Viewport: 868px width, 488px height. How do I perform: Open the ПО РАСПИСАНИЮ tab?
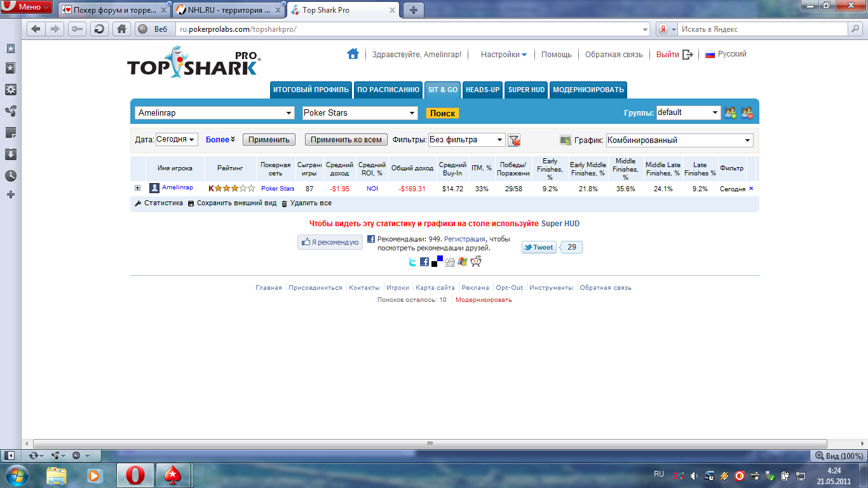coord(388,90)
